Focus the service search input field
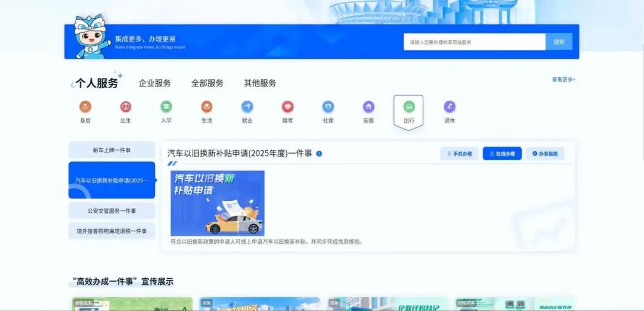 pos(475,42)
